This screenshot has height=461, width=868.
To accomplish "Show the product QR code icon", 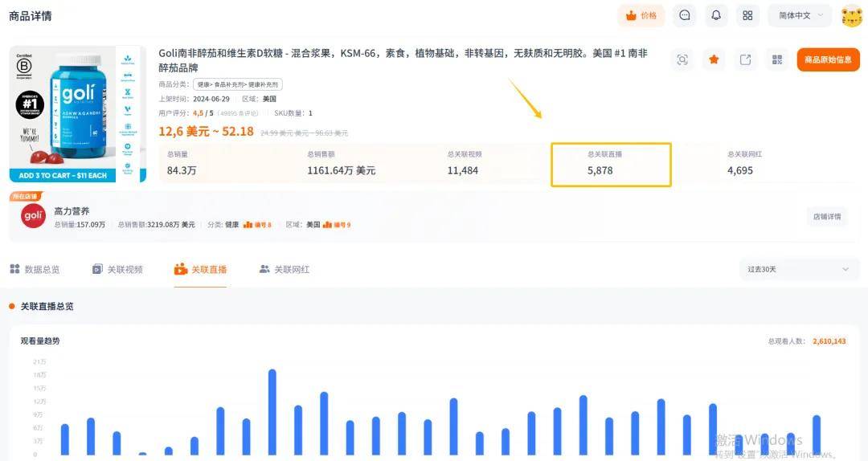I will click(777, 59).
